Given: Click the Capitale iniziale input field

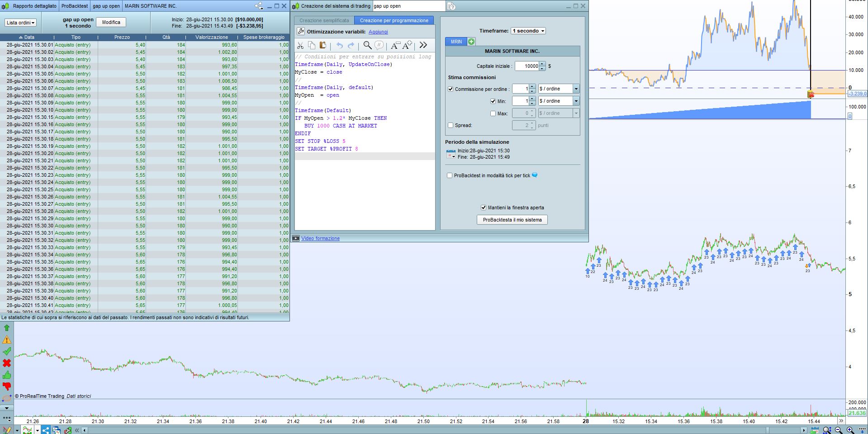Looking at the screenshot, I should tap(527, 66).
